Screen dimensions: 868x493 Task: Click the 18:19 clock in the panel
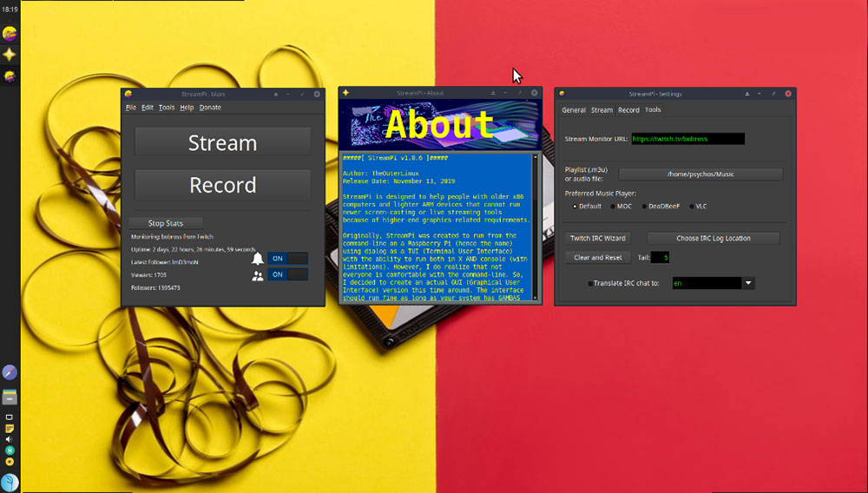10,10
